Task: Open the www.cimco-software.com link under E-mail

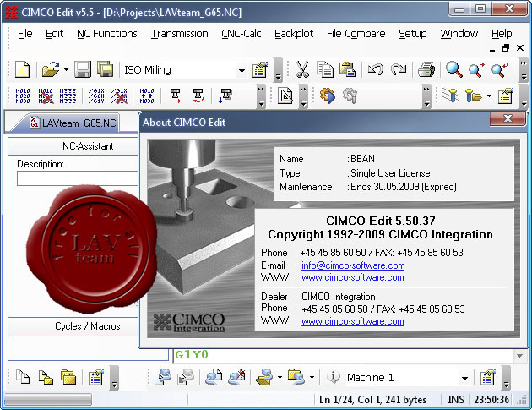Action: click(352, 277)
